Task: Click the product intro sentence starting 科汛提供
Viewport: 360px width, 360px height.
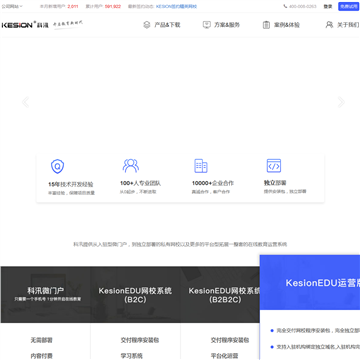Action: point(180,244)
